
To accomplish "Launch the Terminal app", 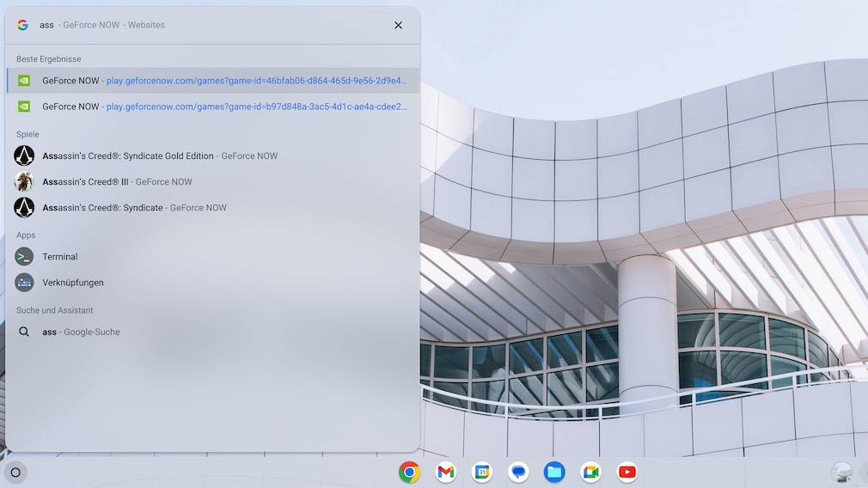I will click(x=59, y=257).
